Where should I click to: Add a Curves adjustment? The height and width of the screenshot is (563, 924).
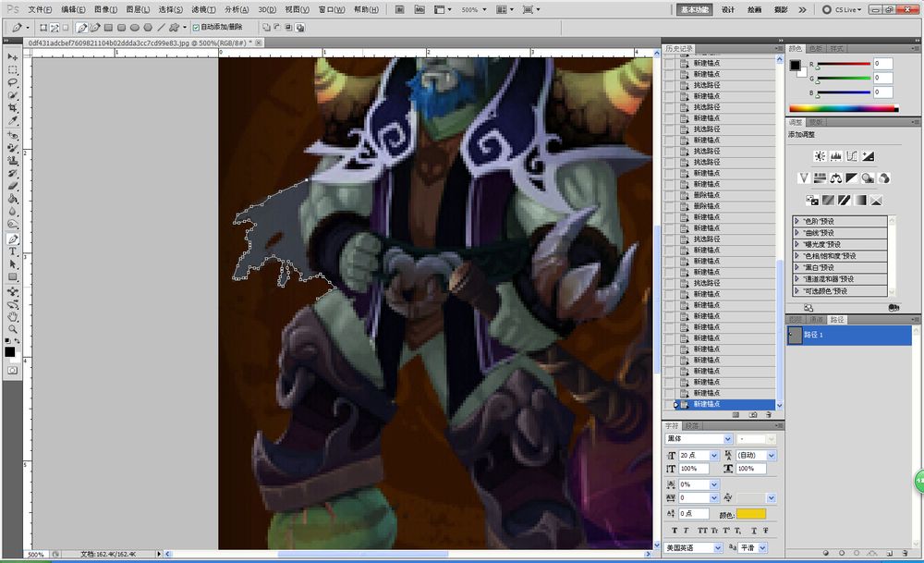pos(852,156)
